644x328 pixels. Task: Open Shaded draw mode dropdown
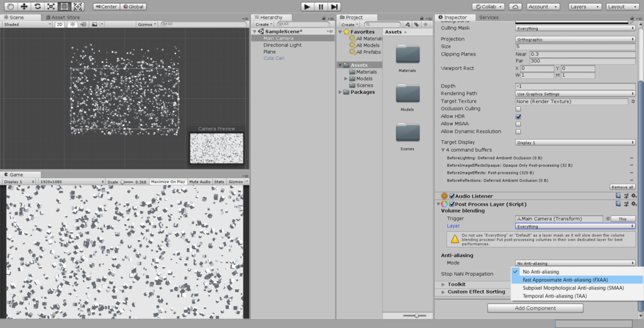click(26, 25)
